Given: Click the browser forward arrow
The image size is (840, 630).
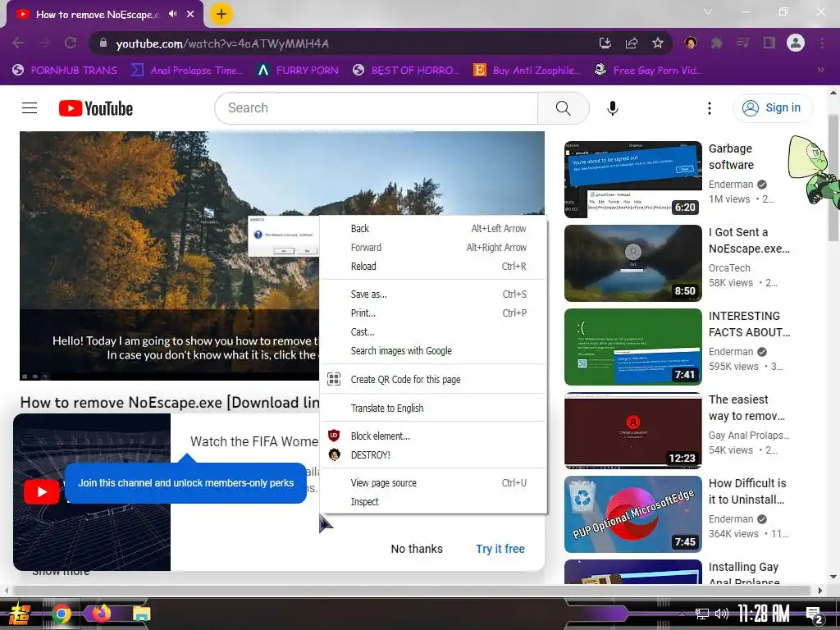Looking at the screenshot, I should coord(44,43).
